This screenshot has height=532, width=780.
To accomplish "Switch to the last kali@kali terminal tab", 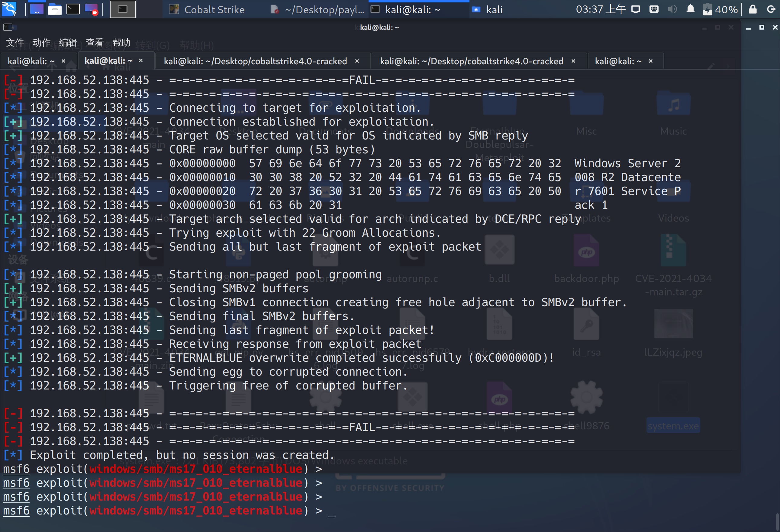I will pos(618,61).
